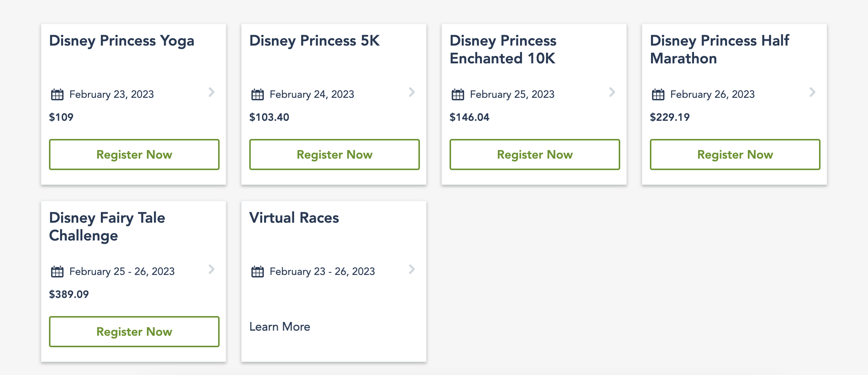
Task: Click calendar icon beside February 24, 2023
Action: point(257,94)
